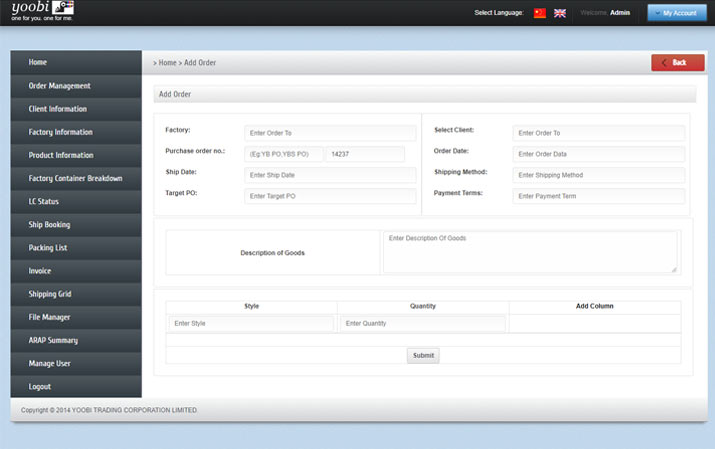Click the yoobi logo

[x=42, y=11]
